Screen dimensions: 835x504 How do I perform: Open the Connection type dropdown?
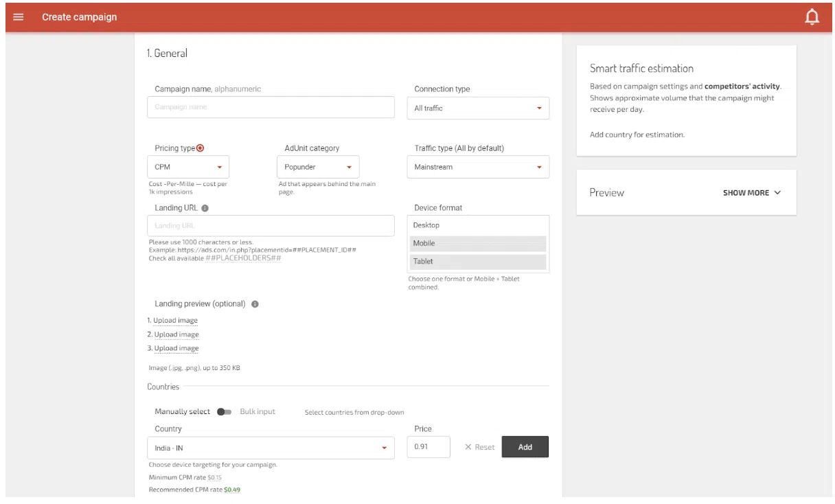(x=478, y=108)
